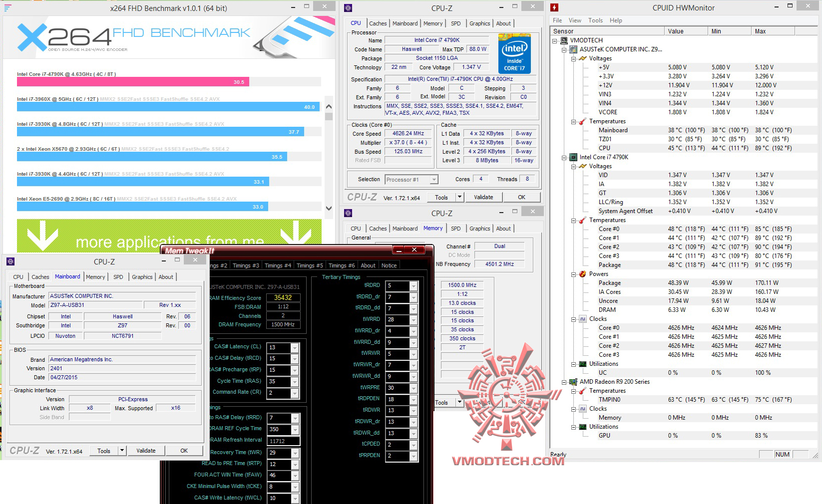Click the DRAM Refresh Interval field showing 11712
The height and width of the screenshot is (504, 822).
click(x=284, y=441)
